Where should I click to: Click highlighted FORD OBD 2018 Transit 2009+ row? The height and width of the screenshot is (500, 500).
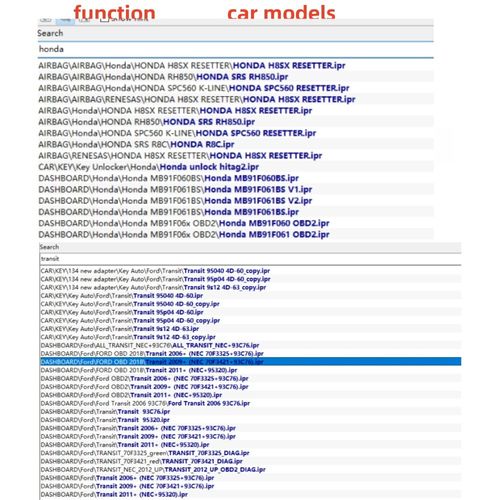(250, 362)
